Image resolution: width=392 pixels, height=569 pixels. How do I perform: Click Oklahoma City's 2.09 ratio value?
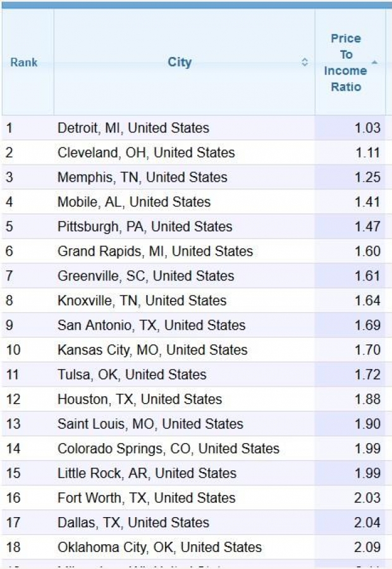367,547
